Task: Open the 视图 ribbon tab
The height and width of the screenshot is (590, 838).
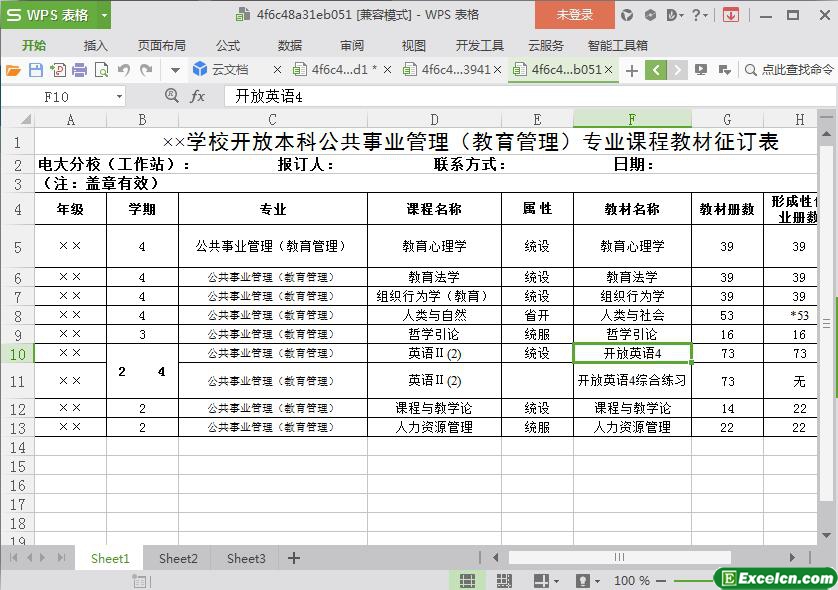Action: [414, 45]
